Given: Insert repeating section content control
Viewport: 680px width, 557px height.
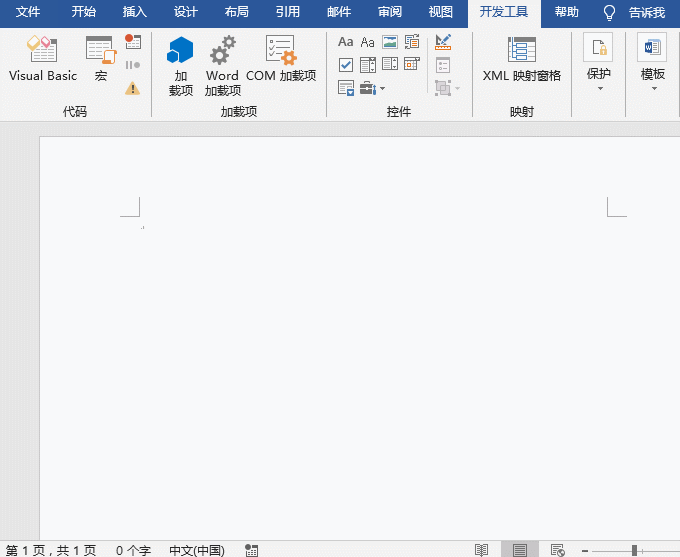Looking at the screenshot, I should coord(346,88).
